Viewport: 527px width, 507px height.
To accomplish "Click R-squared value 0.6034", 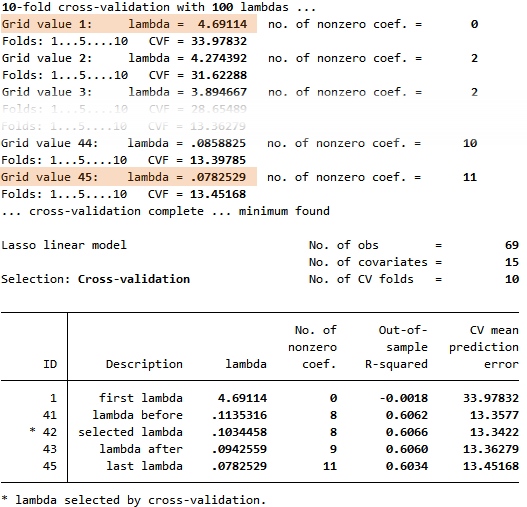I will click(407, 466).
